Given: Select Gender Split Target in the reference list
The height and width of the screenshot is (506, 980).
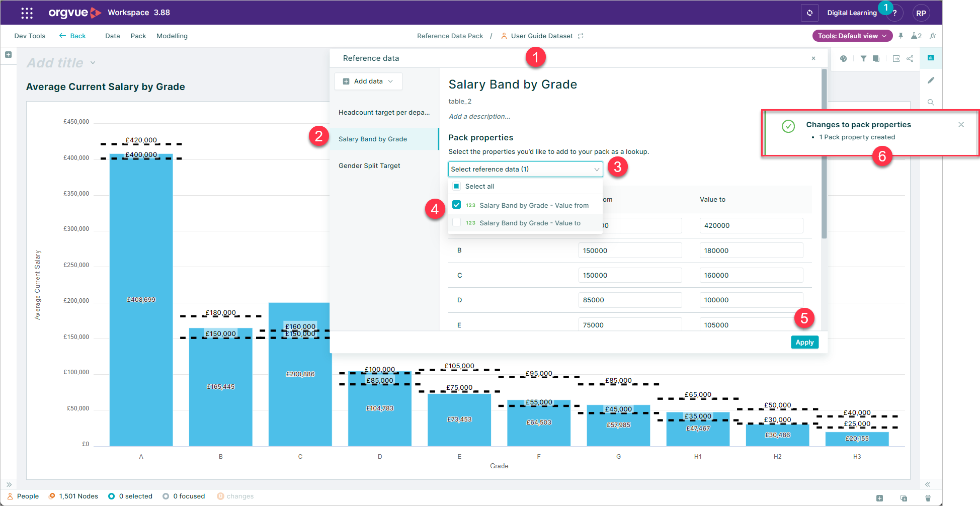Looking at the screenshot, I should (369, 165).
